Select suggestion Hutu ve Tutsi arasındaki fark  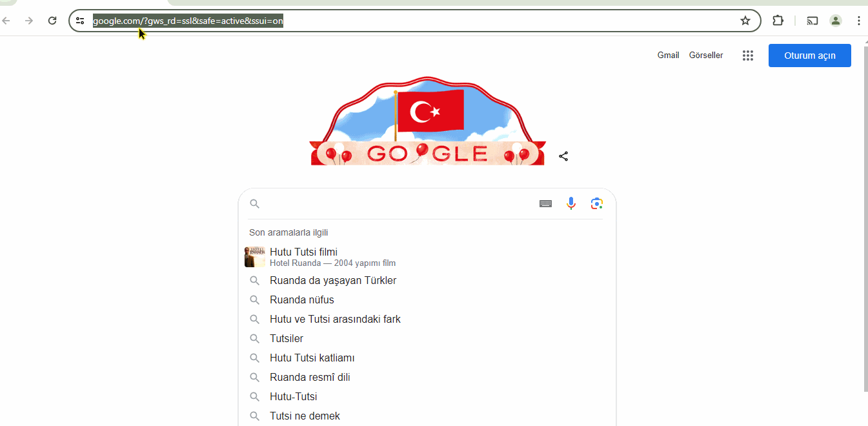pyautogui.click(x=427, y=319)
